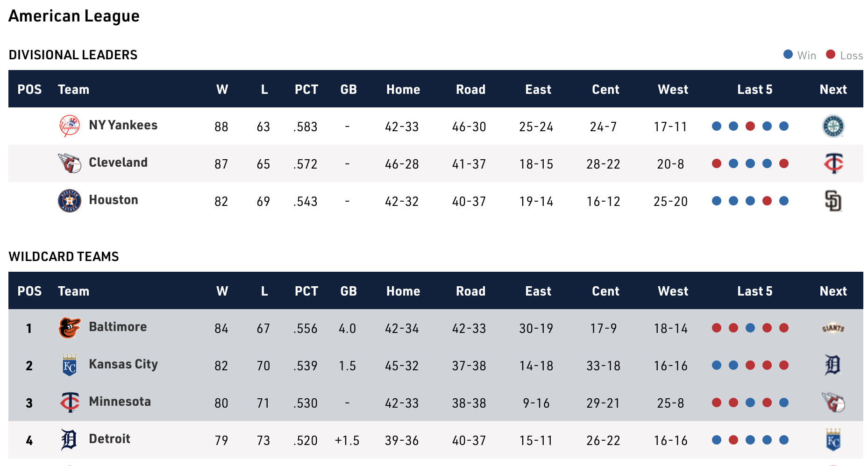Click the blue Win legend dot
Viewport: 868px width, 466px height.
788,55
